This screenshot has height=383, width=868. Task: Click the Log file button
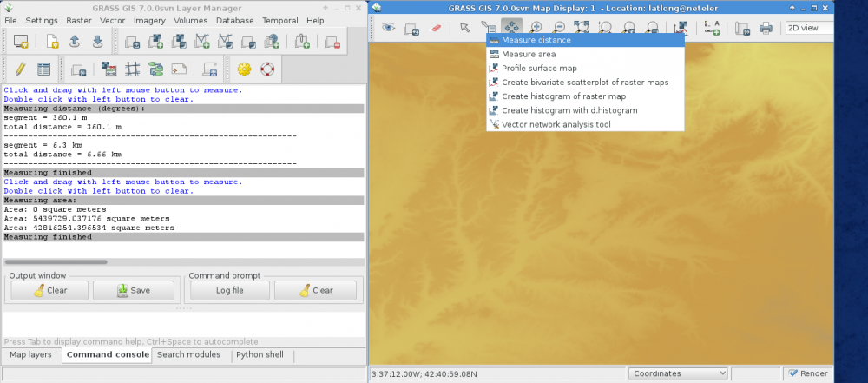[230, 290]
